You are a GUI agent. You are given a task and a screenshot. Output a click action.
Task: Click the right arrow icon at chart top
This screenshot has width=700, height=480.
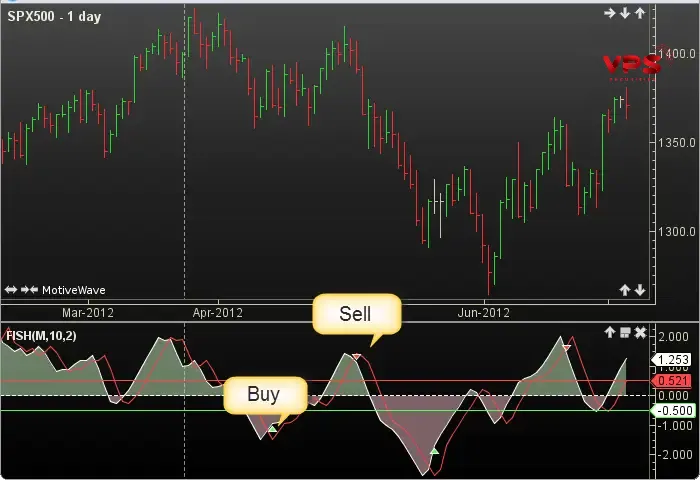(x=610, y=13)
